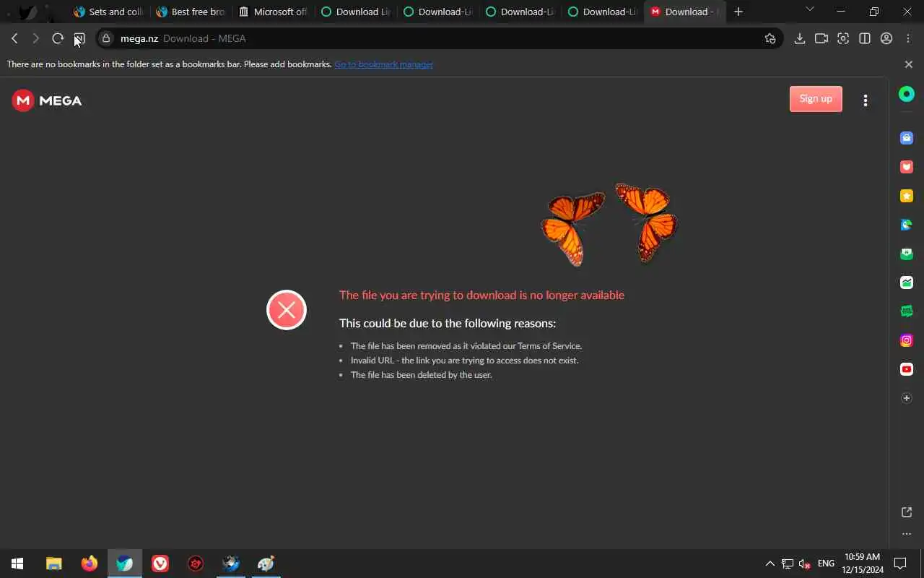Dismiss the bookmarks bar notice with X

click(909, 64)
